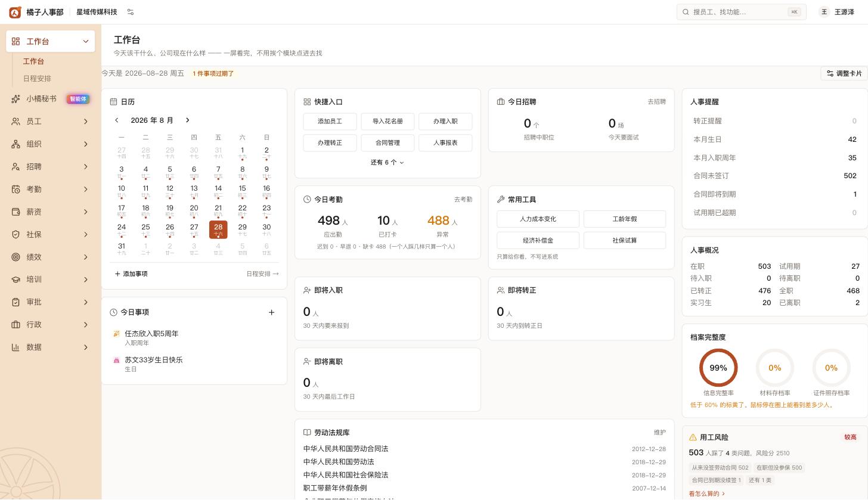Click 看怎么算的 link in 用工风险
The image size is (868, 500).
(707, 494)
